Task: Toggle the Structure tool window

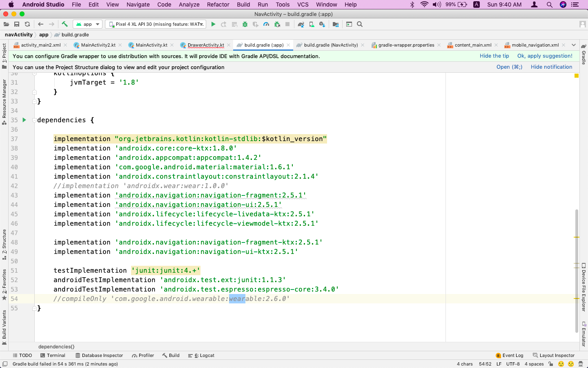Action: coord(4,245)
